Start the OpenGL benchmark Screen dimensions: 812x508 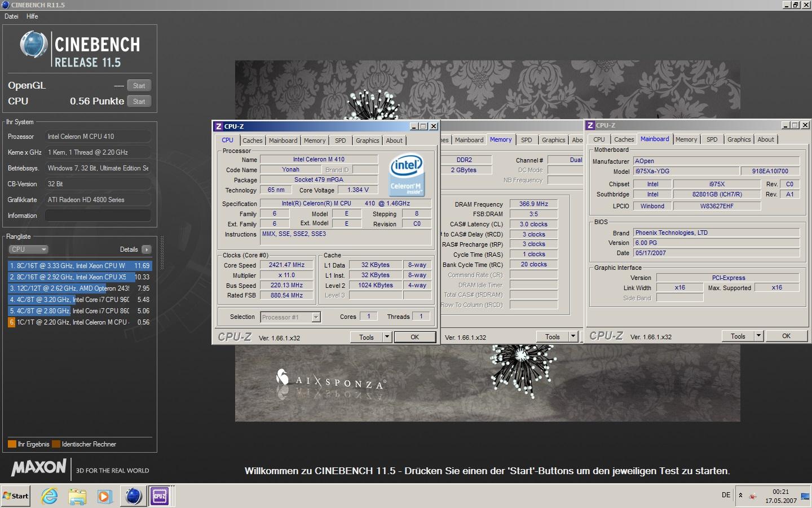coord(139,86)
